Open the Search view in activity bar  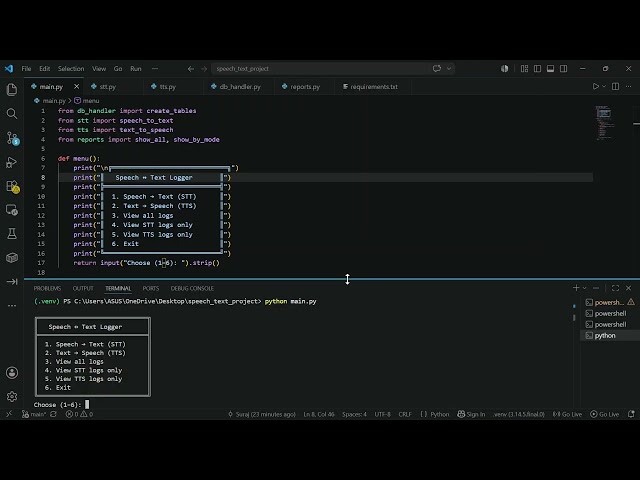pyautogui.click(x=12, y=113)
